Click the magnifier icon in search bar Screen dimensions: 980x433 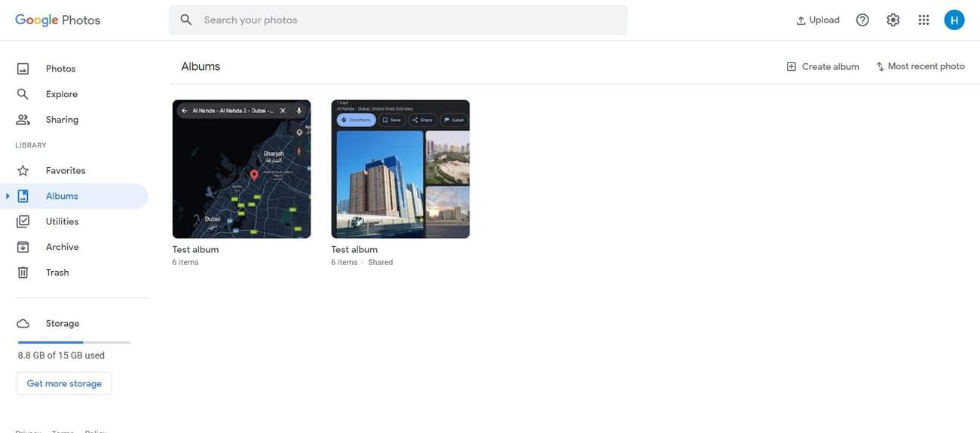(186, 20)
